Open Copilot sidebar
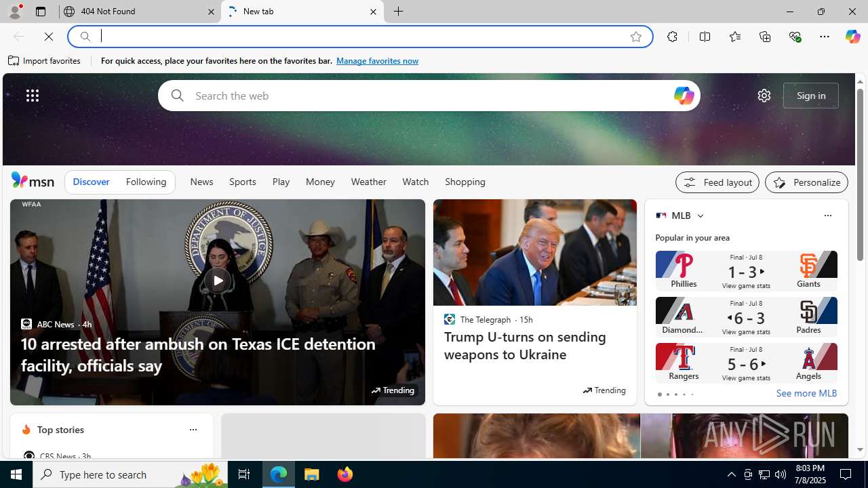 pyautogui.click(x=852, y=37)
